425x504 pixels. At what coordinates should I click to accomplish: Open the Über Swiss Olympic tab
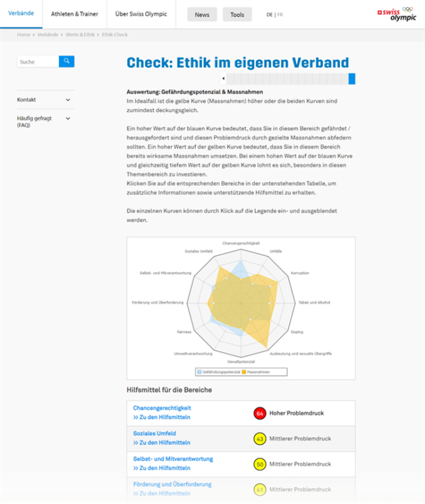(141, 14)
